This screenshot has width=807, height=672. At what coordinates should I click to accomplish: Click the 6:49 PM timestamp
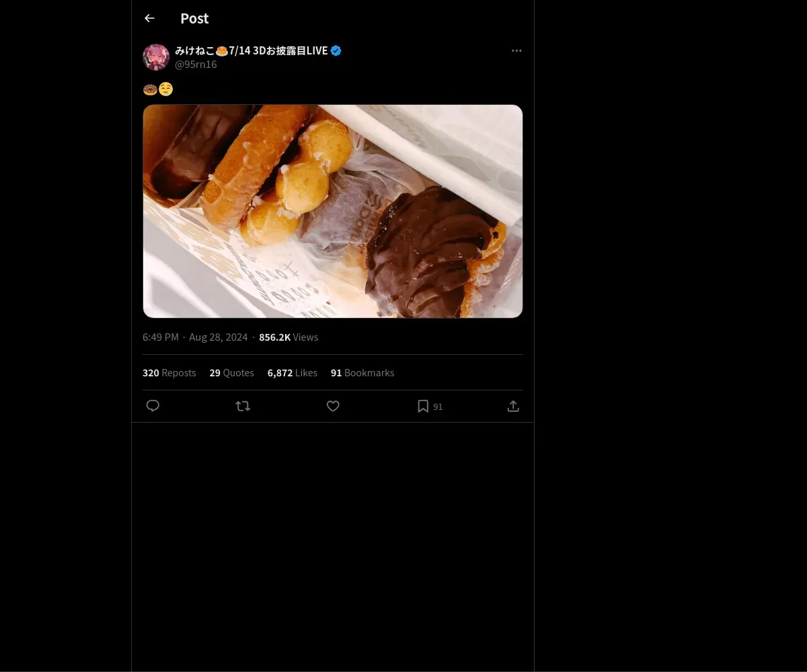click(161, 337)
